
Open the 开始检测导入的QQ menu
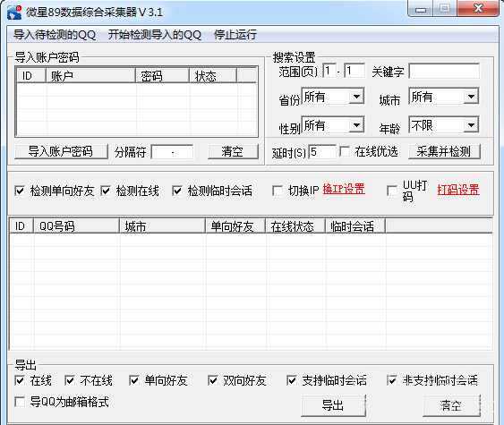(x=155, y=34)
